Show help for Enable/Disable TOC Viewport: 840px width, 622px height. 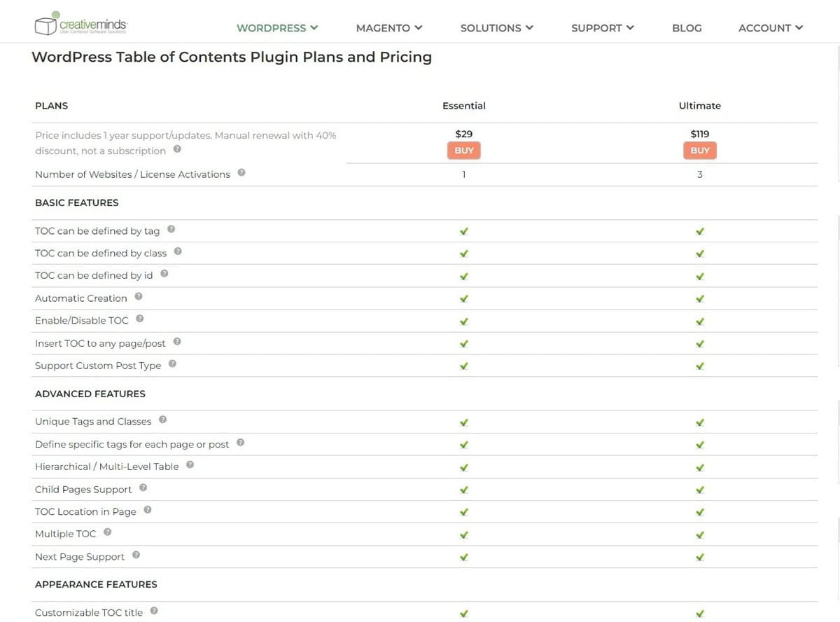140,319
